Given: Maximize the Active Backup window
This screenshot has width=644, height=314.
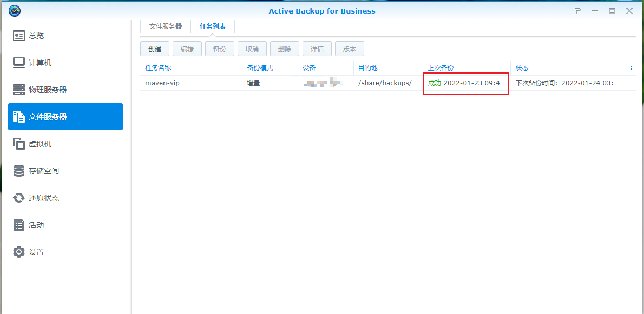Looking at the screenshot, I should click(612, 11).
